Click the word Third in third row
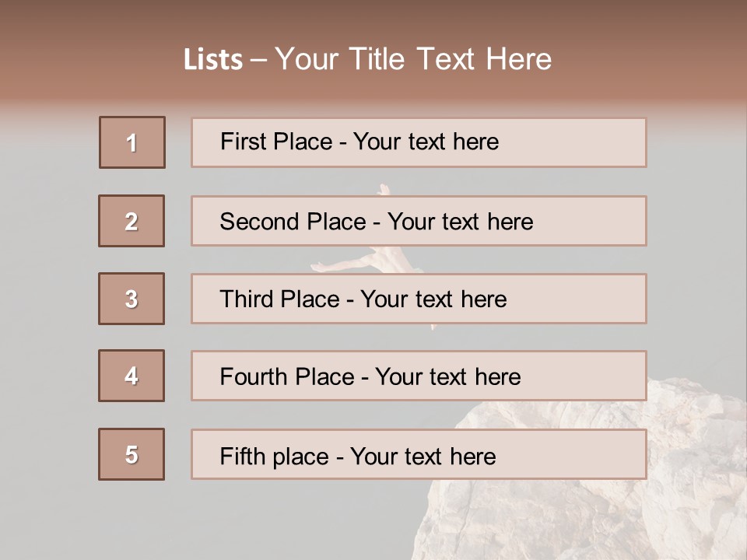Screen dimensions: 747x560 (246, 299)
